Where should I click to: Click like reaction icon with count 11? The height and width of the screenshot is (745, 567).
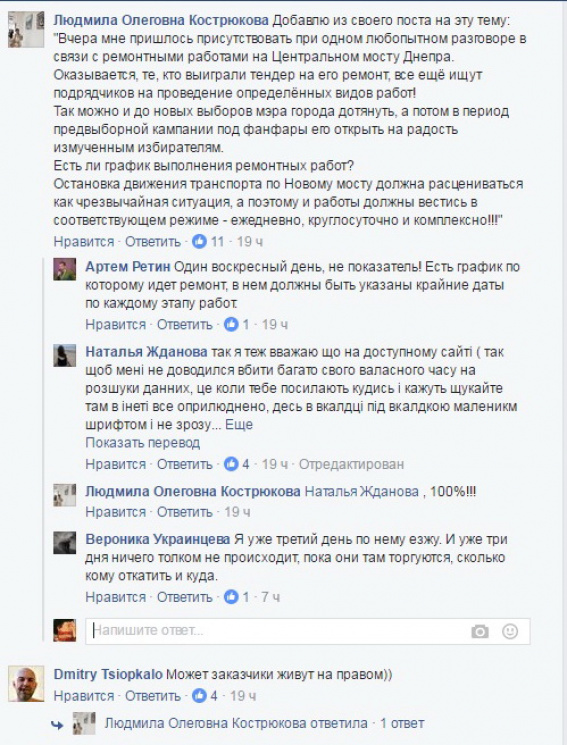(x=200, y=241)
